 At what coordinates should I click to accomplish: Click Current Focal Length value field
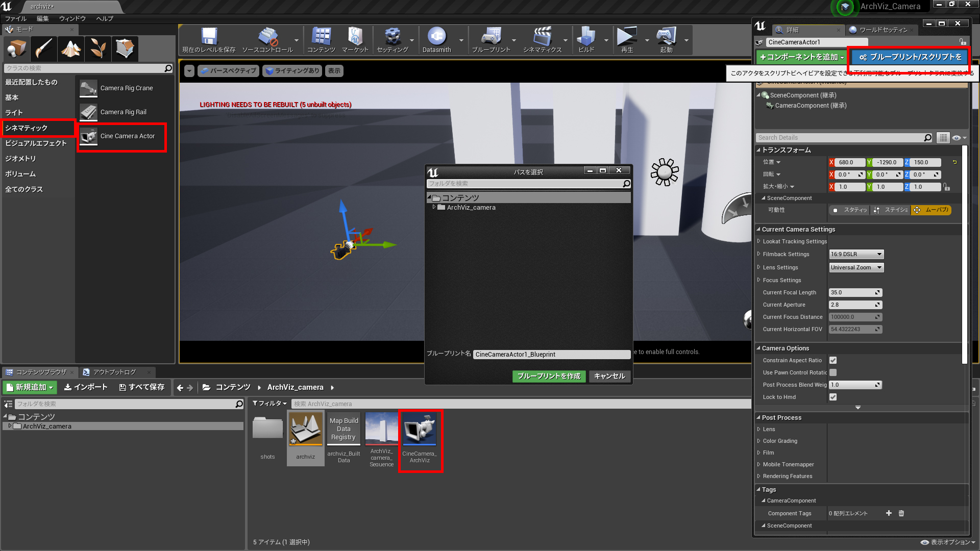point(855,292)
